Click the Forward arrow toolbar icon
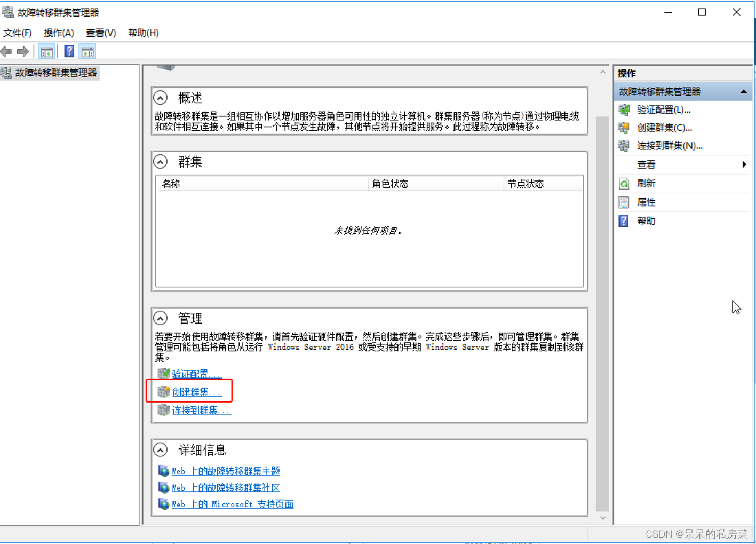The height and width of the screenshot is (544, 756). pos(23,52)
